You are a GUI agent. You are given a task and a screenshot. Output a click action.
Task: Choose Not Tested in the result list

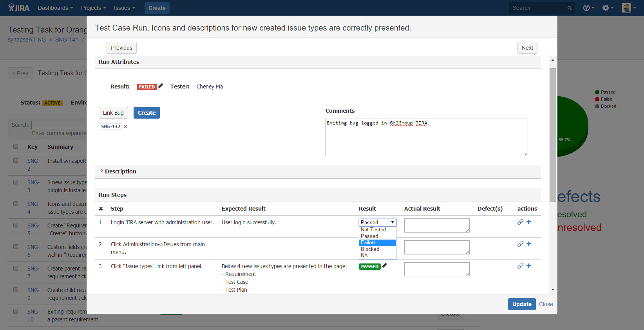tap(378, 230)
